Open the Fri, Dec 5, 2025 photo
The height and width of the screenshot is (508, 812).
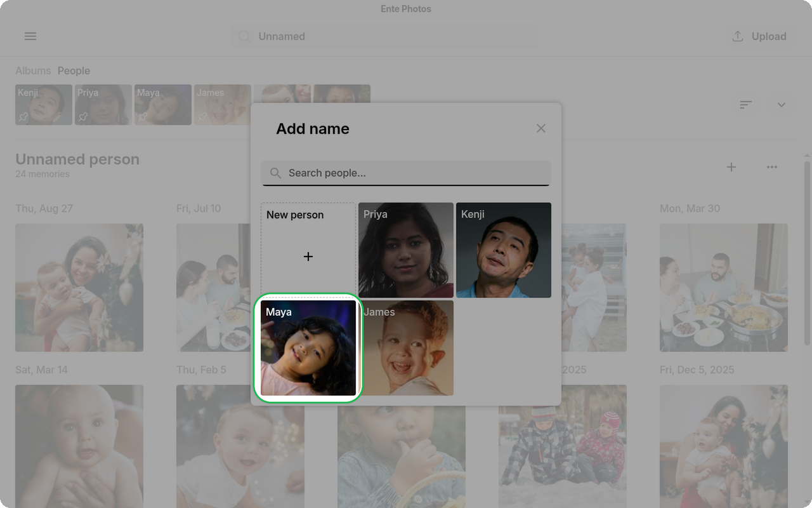pyautogui.click(x=724, y=446)
